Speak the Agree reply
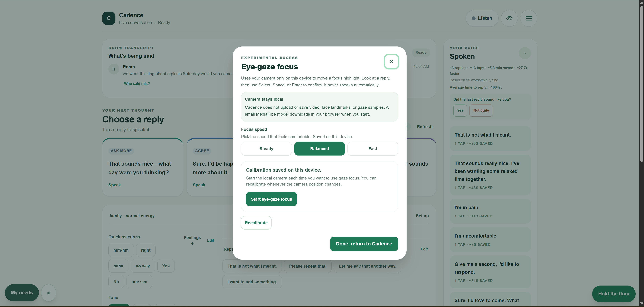The image size is (644, 307). click(x=199, y=185)
